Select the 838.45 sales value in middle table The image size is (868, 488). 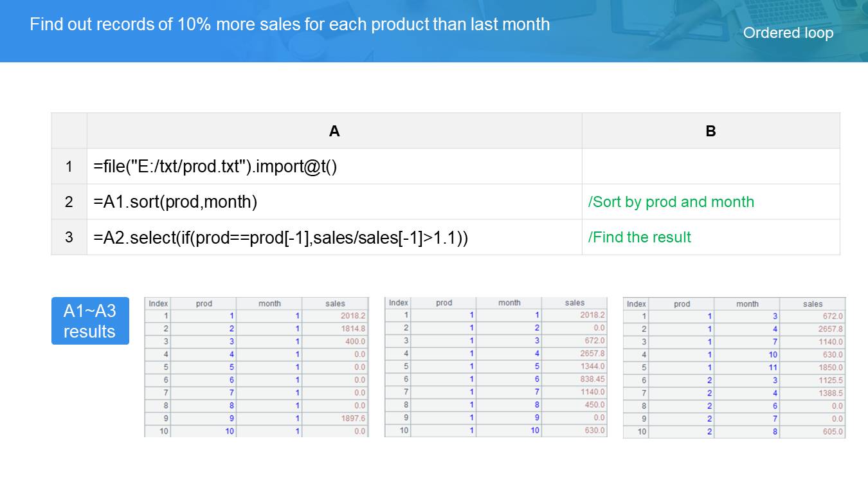(591, 379)
